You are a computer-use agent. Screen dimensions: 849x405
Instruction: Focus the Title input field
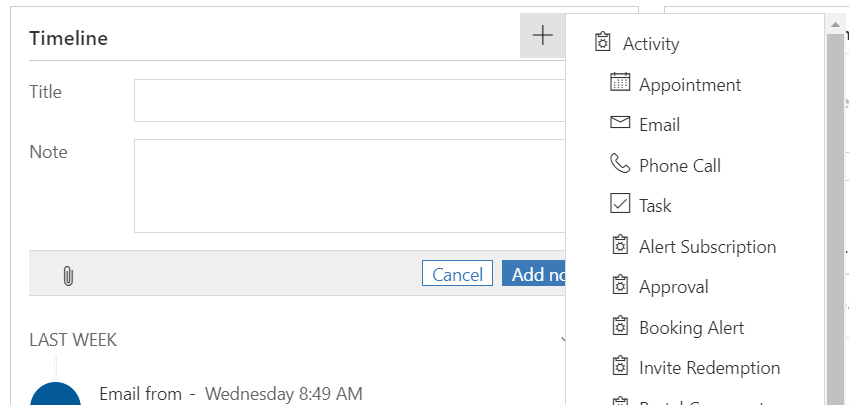point(350,101)
